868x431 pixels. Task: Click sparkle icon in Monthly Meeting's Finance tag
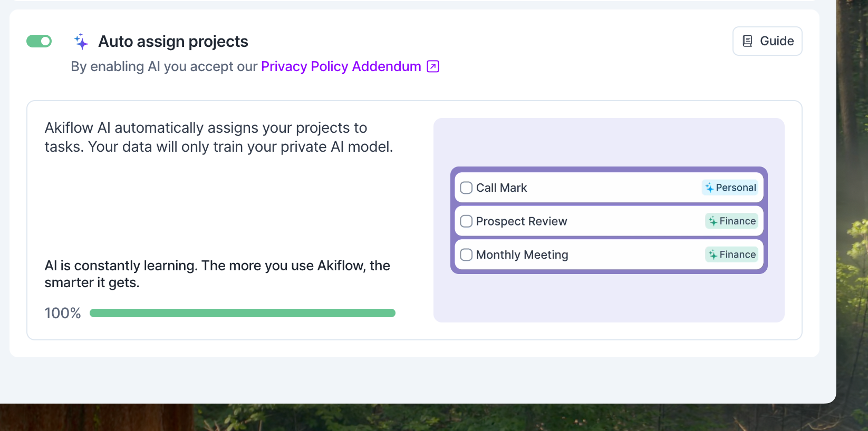click(713, 255)
